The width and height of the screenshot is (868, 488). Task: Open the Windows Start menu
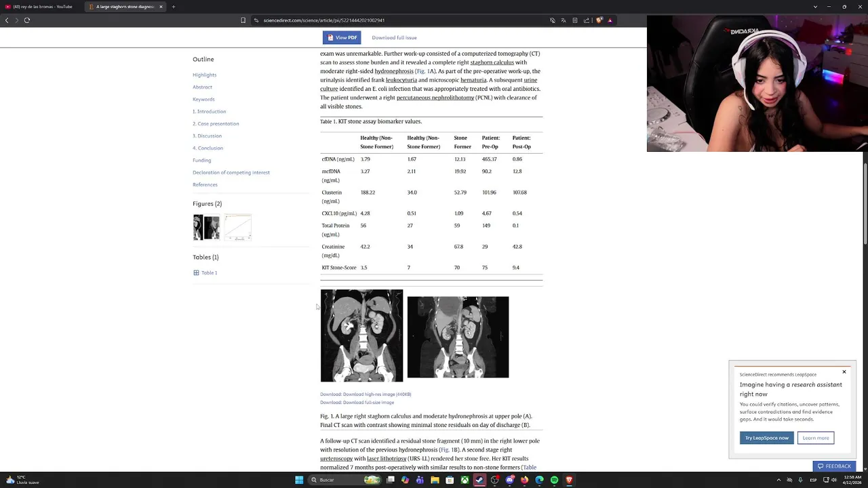(x=299, y=480)
